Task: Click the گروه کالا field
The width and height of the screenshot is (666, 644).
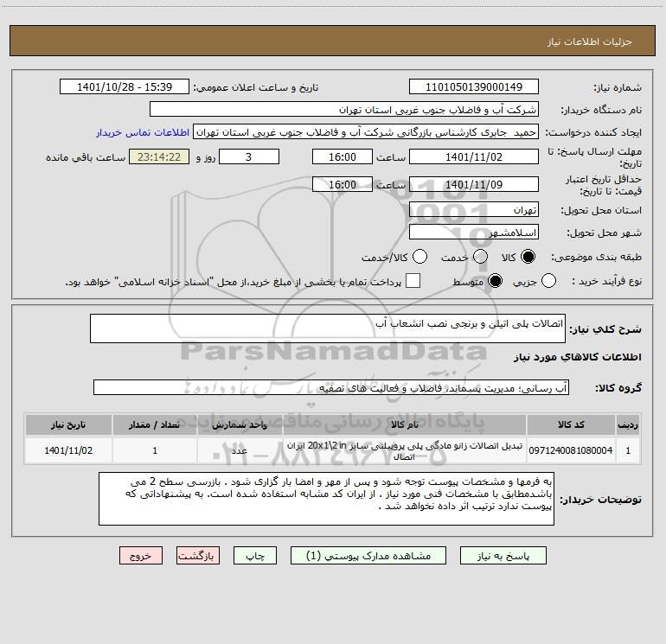Action: [331, 387]
